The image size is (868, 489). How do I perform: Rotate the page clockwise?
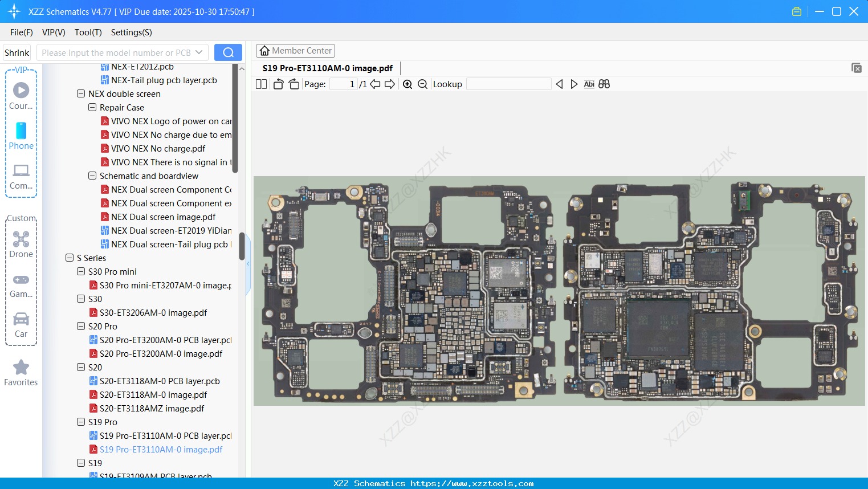(294, 84)
